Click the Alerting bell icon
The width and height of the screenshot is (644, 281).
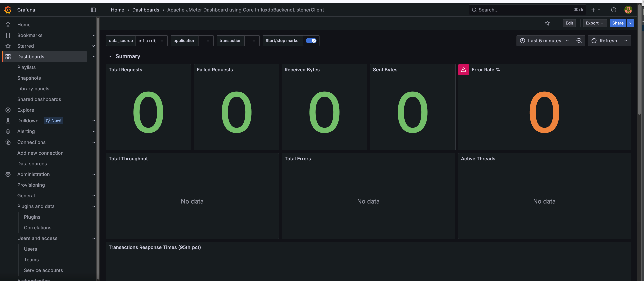(x=8, y=131)
